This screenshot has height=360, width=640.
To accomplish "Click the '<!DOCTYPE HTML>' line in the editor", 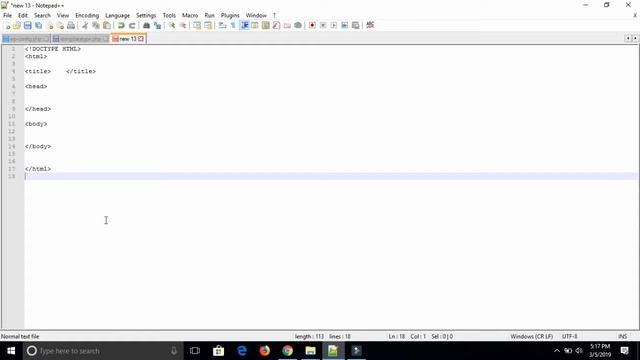I will [53, 49].
